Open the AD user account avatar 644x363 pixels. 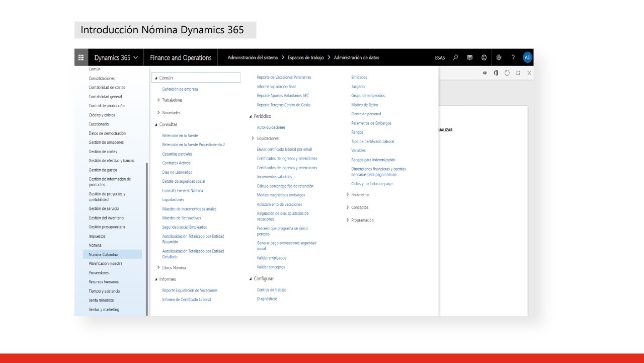click(527, 57)
